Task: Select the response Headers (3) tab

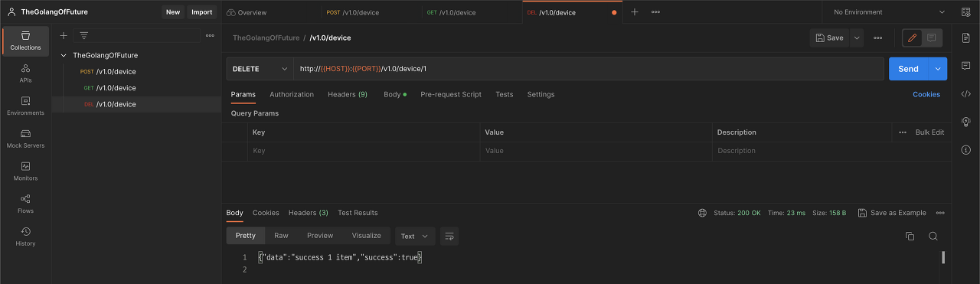Action: (309, 213)
